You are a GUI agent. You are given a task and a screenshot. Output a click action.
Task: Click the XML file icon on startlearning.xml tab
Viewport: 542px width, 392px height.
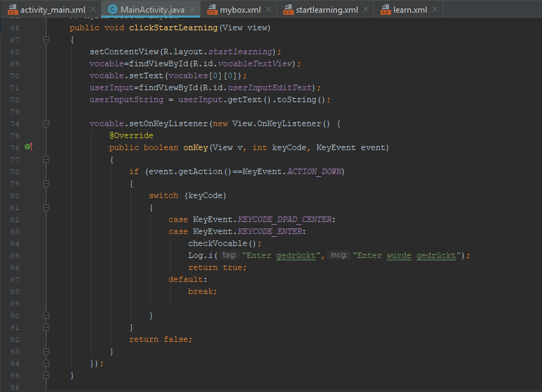[x=288, y=10]
